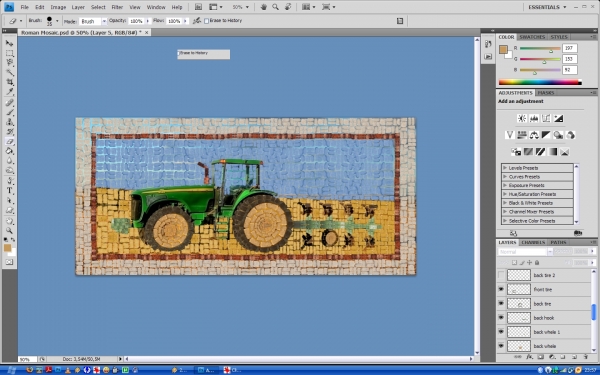
Task: Select the Blur tool
Action: click(9, 161)
